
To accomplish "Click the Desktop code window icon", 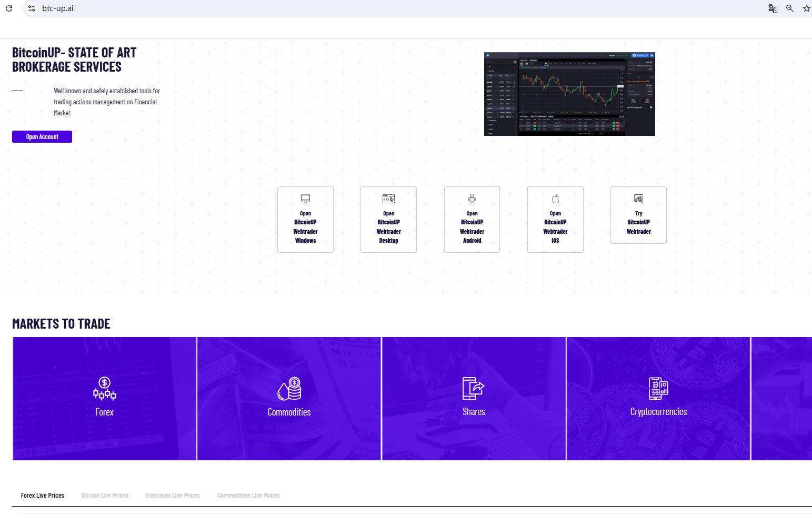I will [x=388, y=199].
